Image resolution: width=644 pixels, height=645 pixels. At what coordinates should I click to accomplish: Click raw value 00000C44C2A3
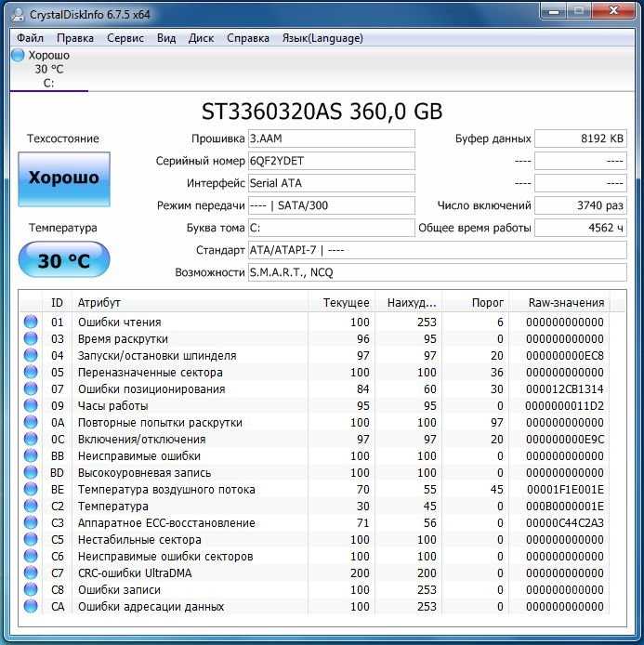(x=565, y=523)
